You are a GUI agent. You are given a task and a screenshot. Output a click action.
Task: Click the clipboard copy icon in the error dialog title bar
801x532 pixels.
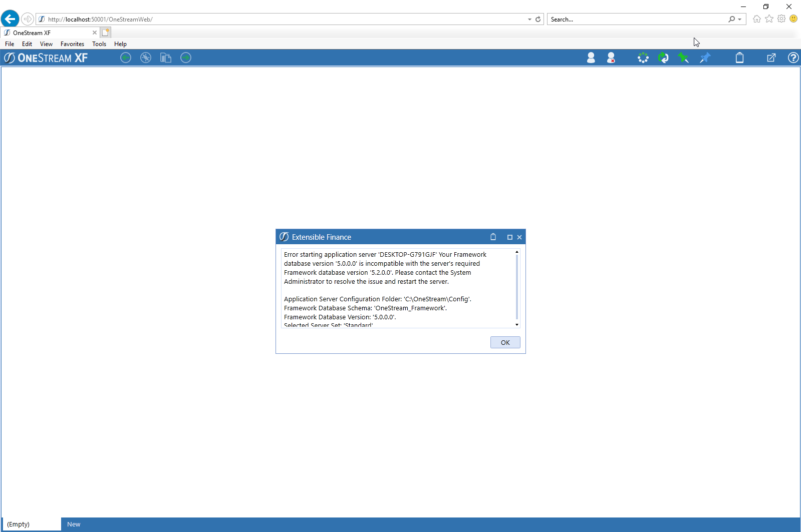tap(493, 237)
